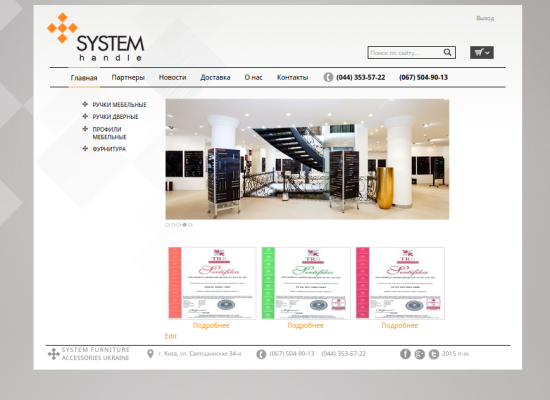Click the phone icon in navigation bar
Image resolution: width=550 pixels, height=400 pixels.
pyautogui.click(x=328, y=77)
